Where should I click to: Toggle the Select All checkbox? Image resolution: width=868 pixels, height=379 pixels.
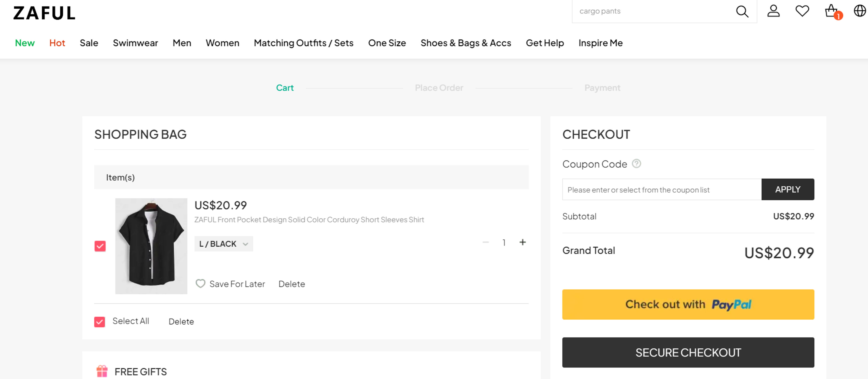coord(99,322)
